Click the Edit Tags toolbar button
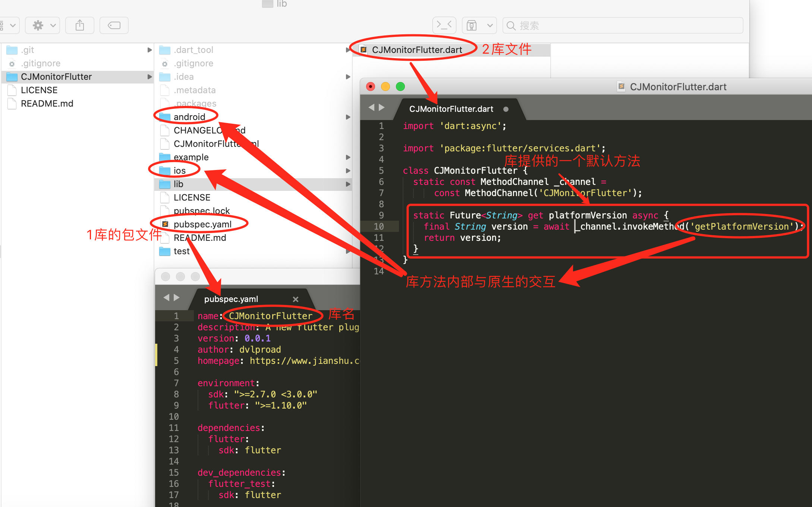This screenshot has width=812, height=507. (114, 25)
